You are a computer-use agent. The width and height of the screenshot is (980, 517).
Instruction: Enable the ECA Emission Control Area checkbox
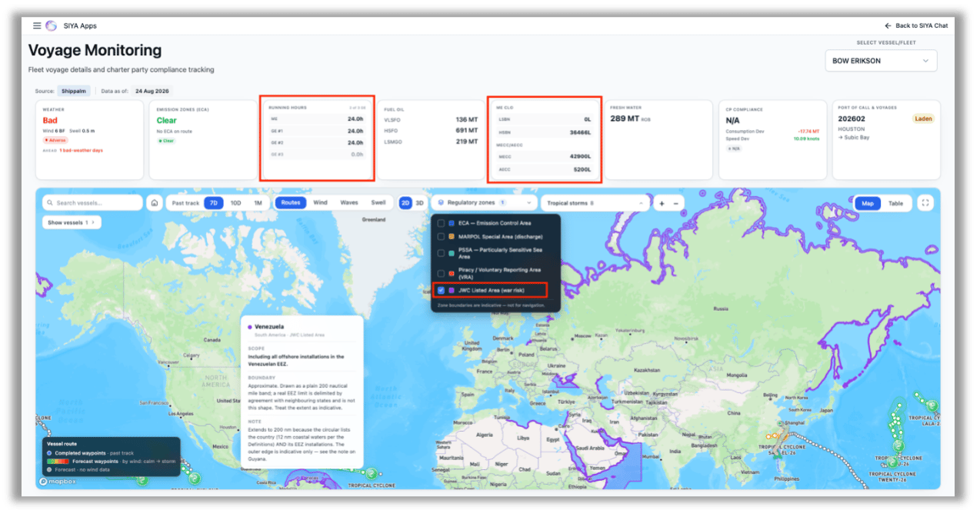pos(441,223)
